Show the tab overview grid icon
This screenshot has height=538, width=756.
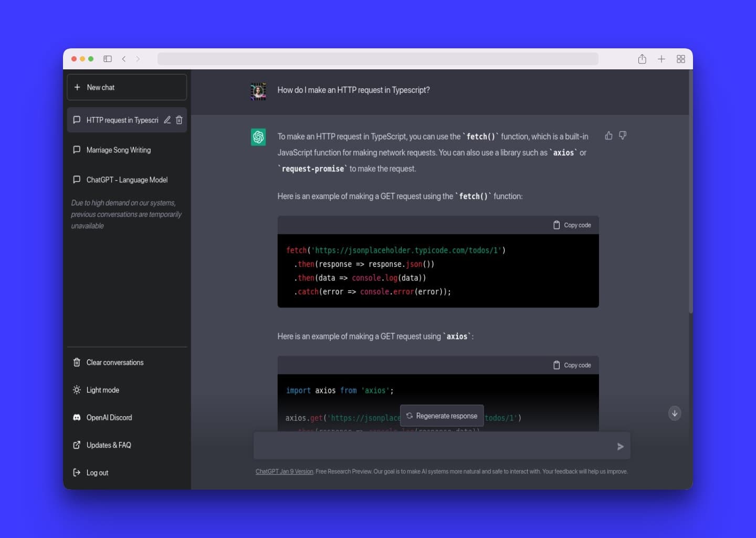pyautogui.click(x=681, y=59)
